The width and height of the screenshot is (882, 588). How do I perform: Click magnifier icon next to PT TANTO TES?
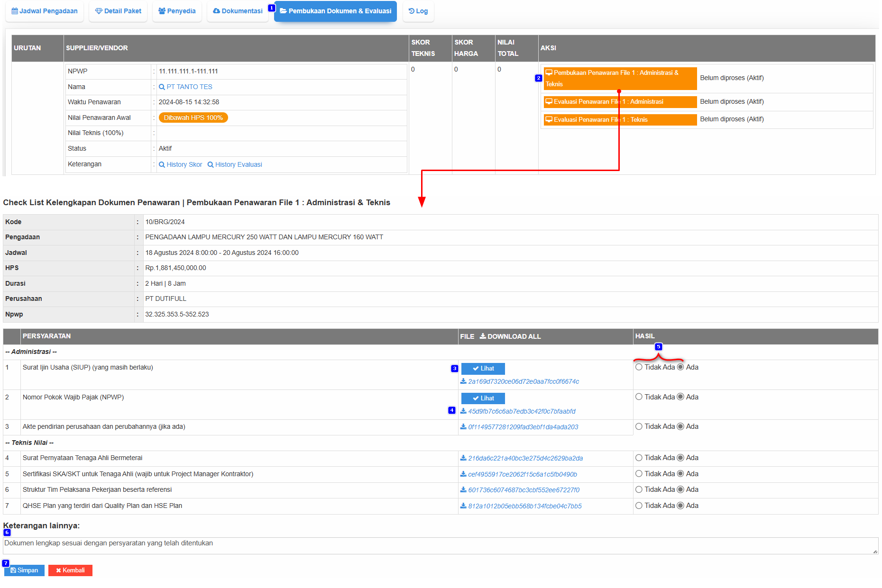[162, 87]
